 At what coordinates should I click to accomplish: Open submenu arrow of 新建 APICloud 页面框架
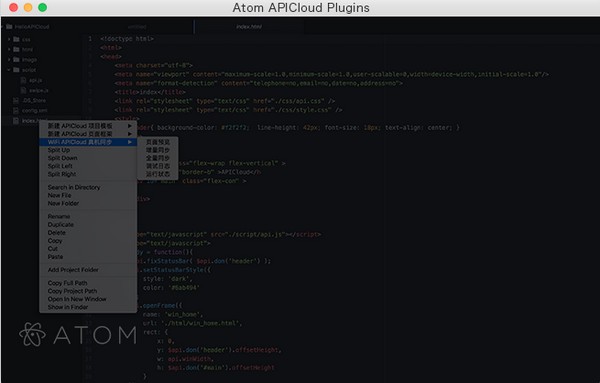[x=130, y=134]
